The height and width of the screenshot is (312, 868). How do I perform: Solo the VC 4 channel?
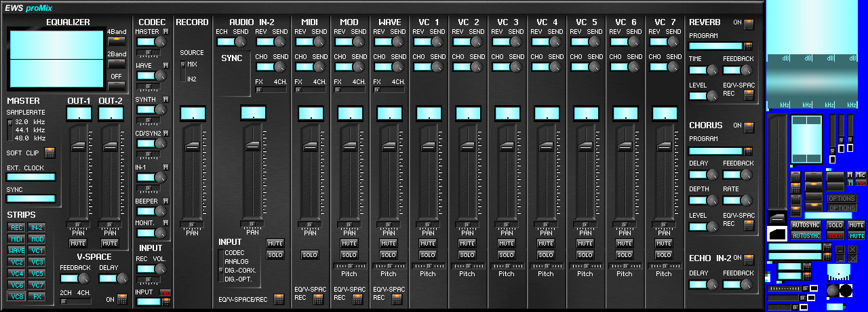point(546,255)
